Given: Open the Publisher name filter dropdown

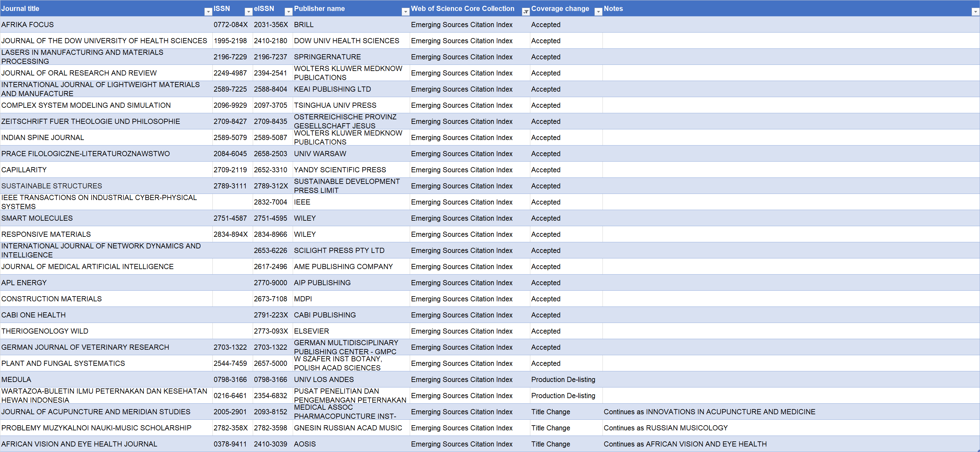Looking at the screenshot, I should tap(406, 12).
